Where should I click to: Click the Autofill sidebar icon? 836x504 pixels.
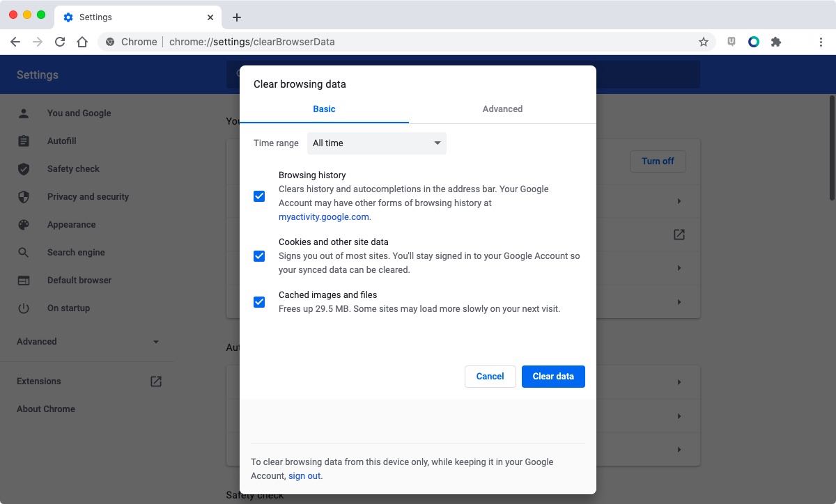click(24, 141)
